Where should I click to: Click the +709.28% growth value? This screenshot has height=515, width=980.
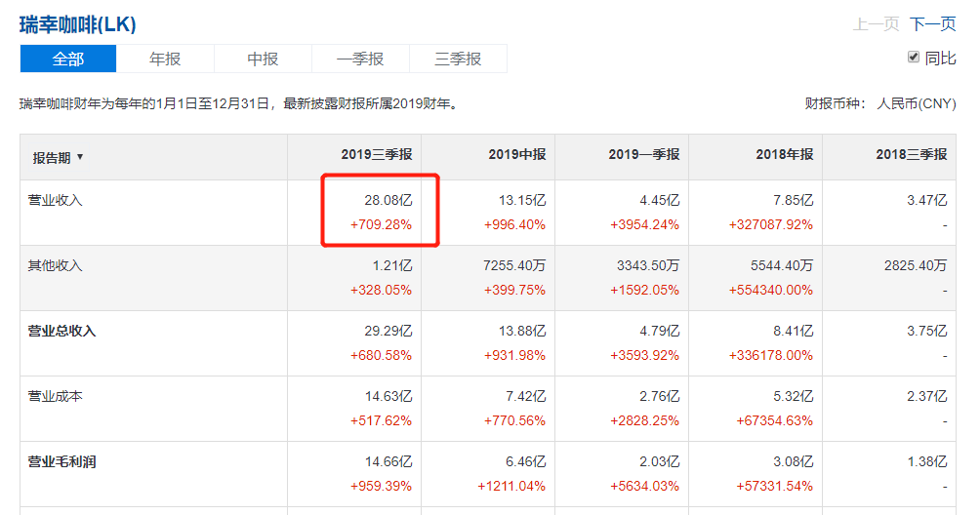point(381,224)
